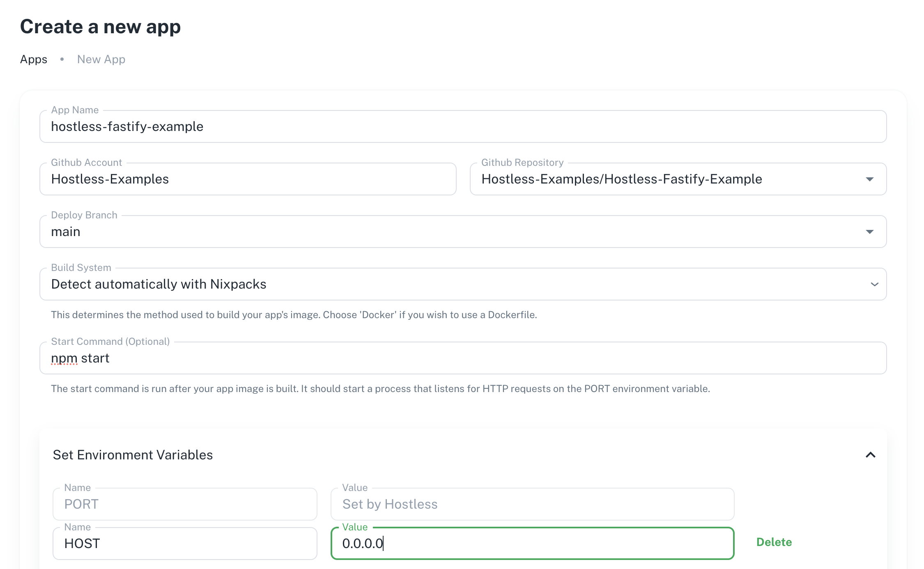
Task: Click the Set Environment Variables heading
Action: [x=133, y=455]
